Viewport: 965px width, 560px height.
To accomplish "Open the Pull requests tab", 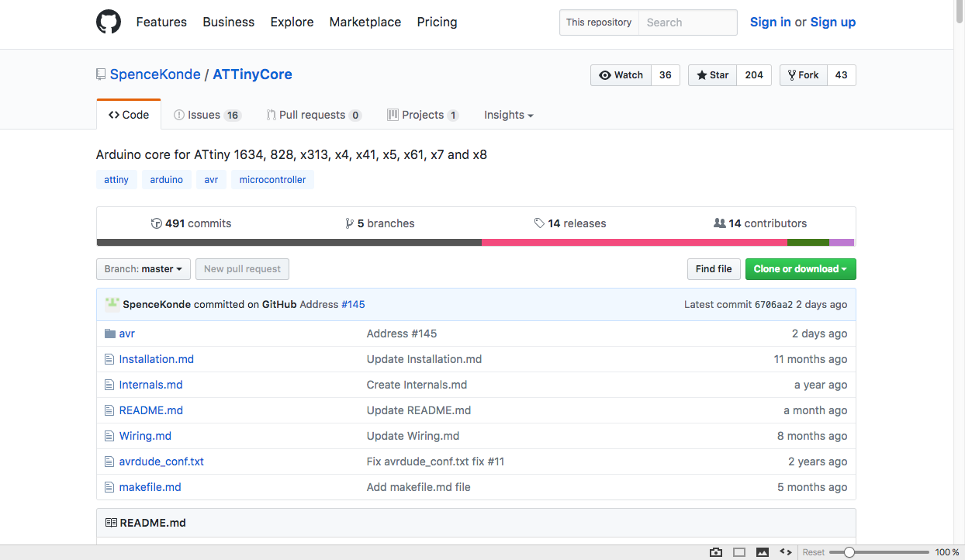I will click(314, 115).
